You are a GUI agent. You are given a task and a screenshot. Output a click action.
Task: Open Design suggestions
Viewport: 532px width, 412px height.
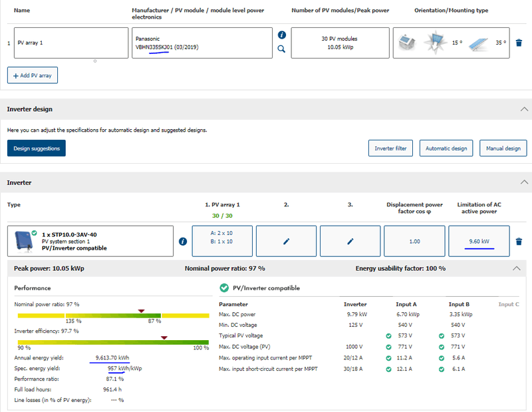[37, 148]
